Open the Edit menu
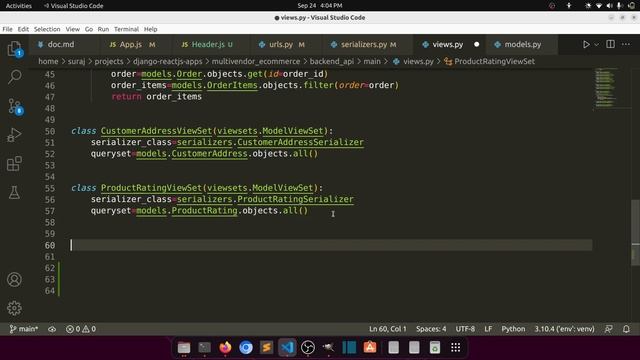 [x=23, y=29]
